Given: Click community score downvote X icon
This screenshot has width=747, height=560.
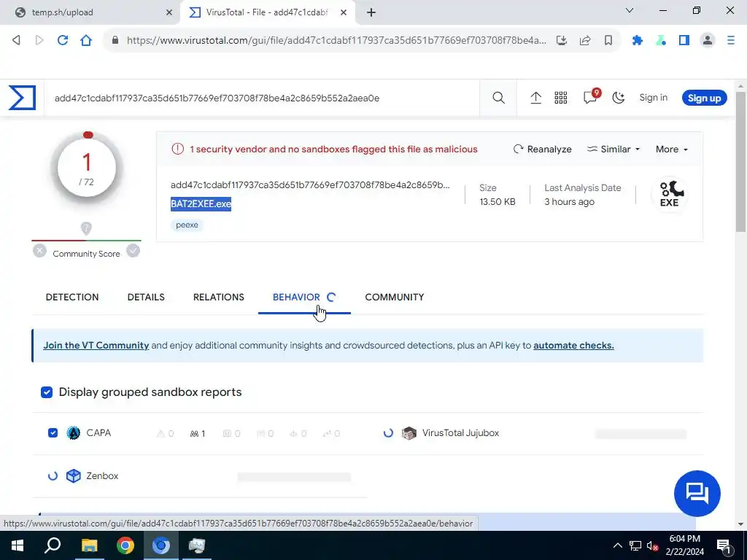Looking at the screenshot, I should 40,251.
